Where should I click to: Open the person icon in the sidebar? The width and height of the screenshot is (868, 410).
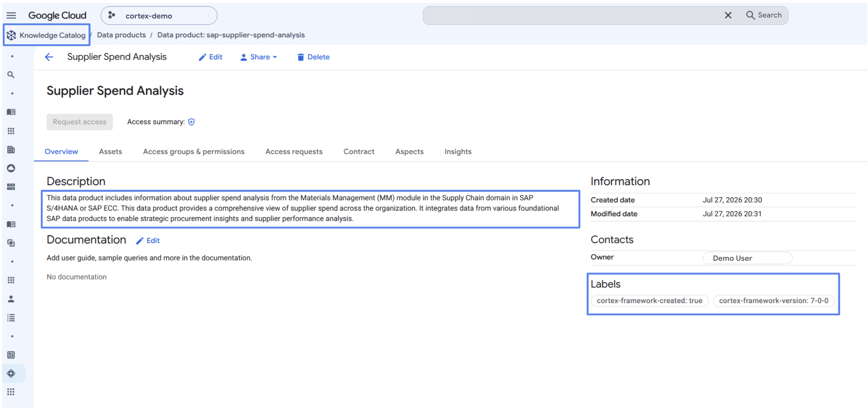click(11, 299)
